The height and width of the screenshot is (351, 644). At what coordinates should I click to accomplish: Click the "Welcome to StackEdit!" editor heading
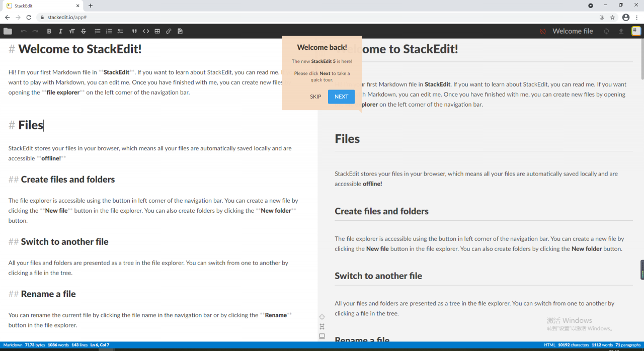click(x=80, y=49)
